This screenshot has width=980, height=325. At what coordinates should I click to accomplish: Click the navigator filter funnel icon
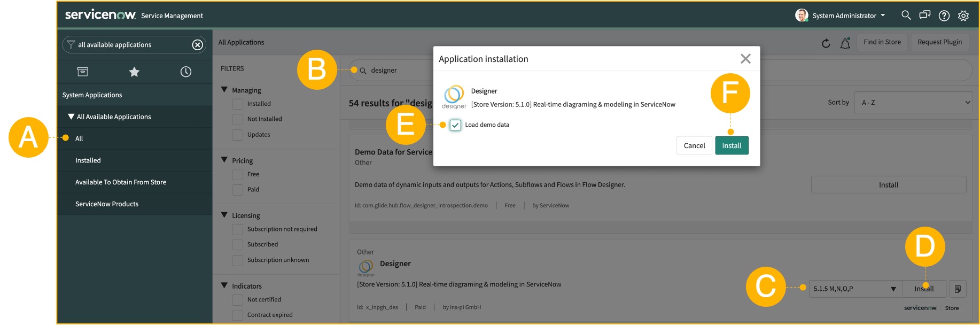[71, 44]
